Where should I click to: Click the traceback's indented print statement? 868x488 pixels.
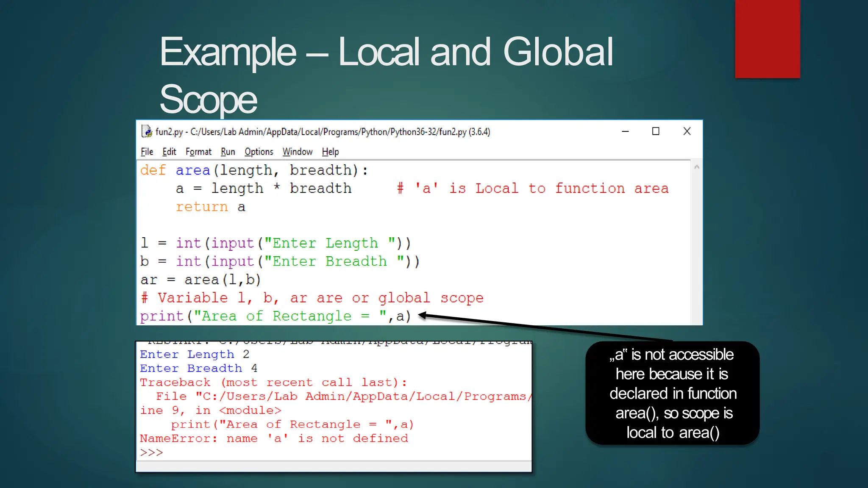click(292, 424)
